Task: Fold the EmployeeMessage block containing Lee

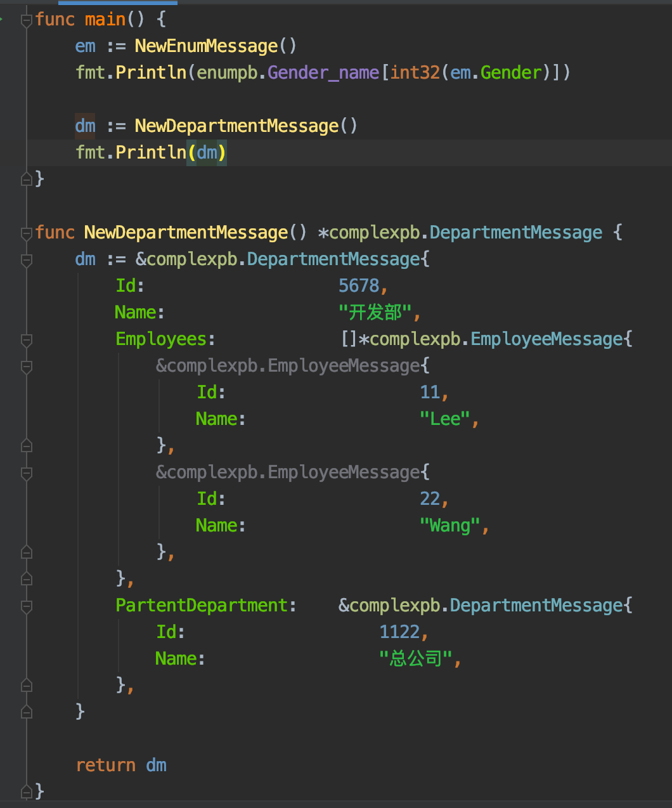Action: 27,367
